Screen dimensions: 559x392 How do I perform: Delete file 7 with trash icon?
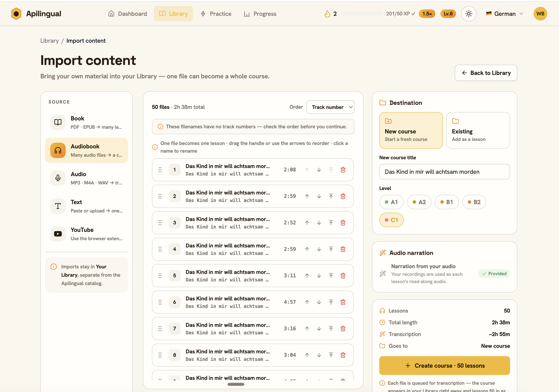tap(343, 329)
